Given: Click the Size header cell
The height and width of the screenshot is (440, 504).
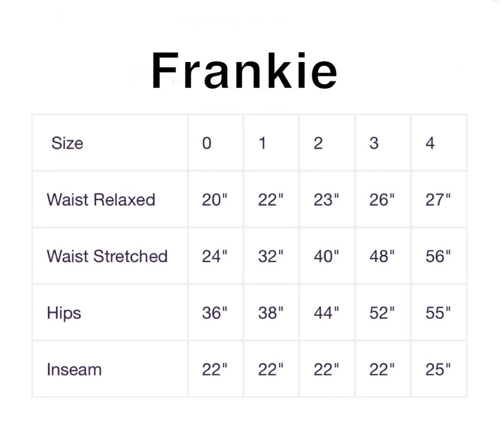Looking at the screenshot, I should [67, 143].
